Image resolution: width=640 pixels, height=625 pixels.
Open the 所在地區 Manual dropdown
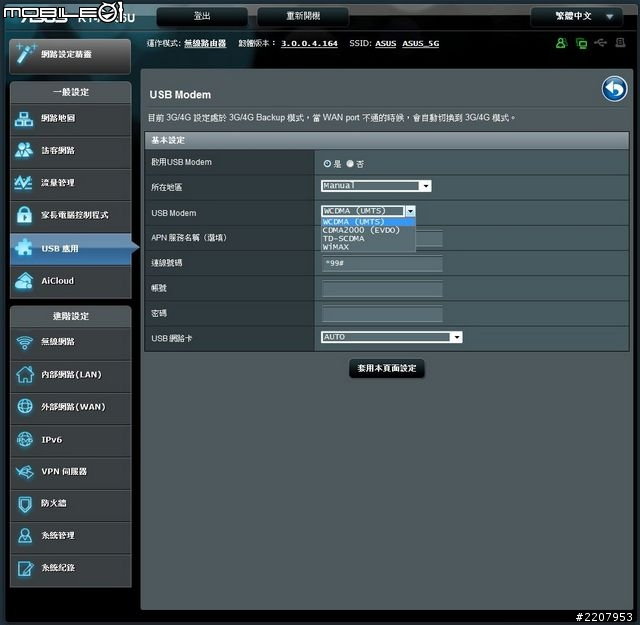[376, 186]
